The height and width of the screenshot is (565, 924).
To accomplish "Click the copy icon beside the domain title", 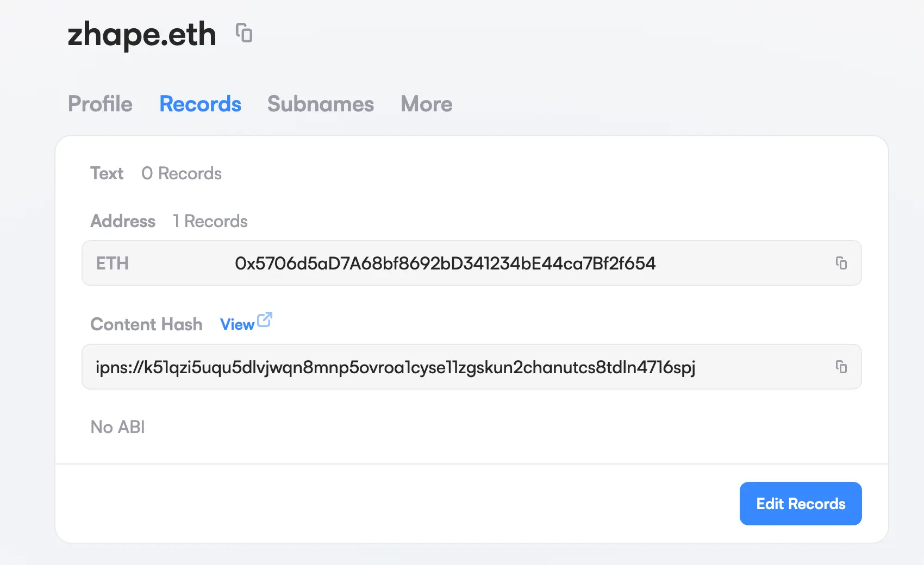I will click(x=244, y=34).
